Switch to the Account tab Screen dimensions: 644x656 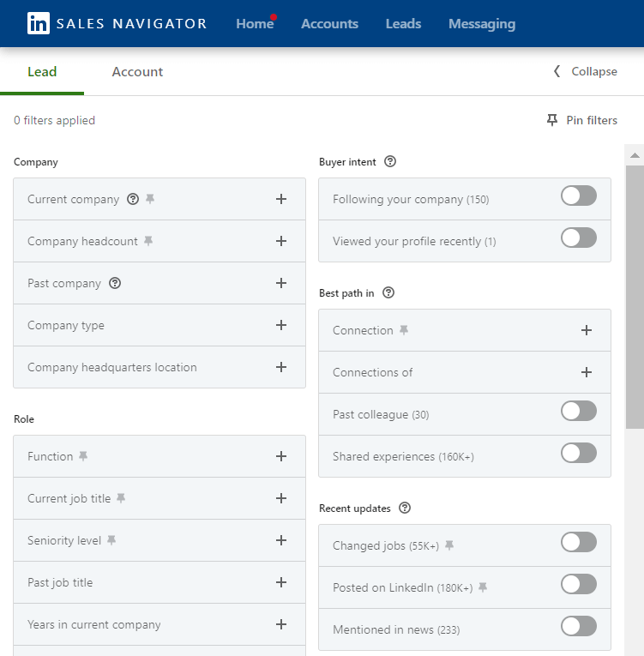[137, 72]
